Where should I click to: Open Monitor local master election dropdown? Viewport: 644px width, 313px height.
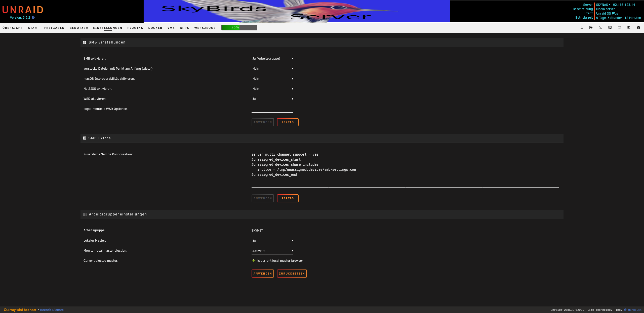pos(272,251)
